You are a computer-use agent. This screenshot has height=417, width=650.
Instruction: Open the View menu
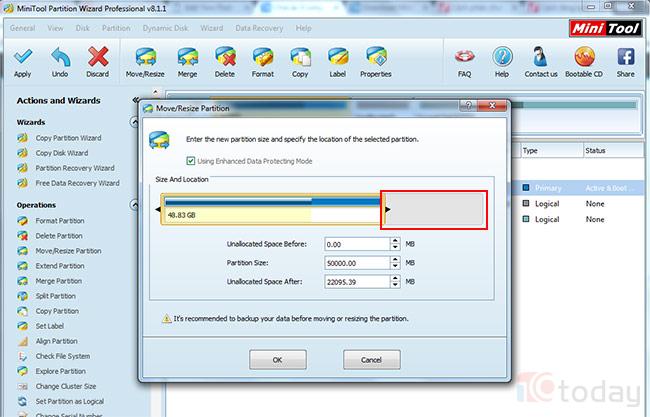pyautogui.click(x=55, y=28)
